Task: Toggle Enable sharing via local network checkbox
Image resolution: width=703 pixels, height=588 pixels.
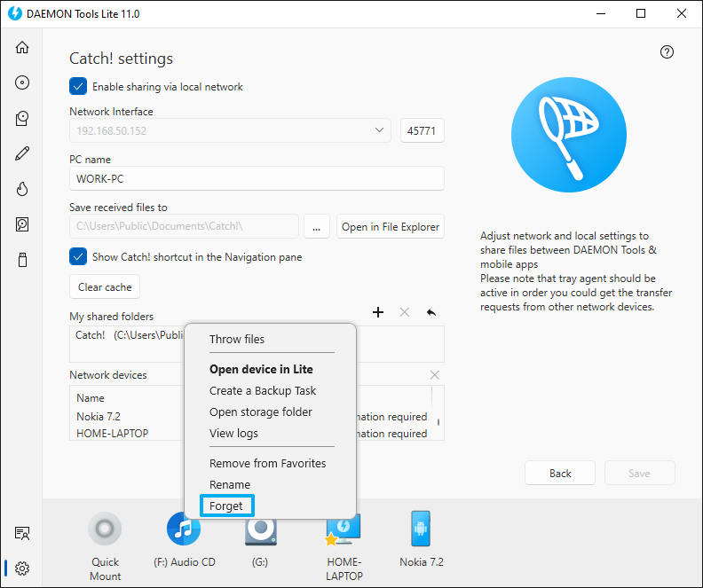Action: coord(78,86)
